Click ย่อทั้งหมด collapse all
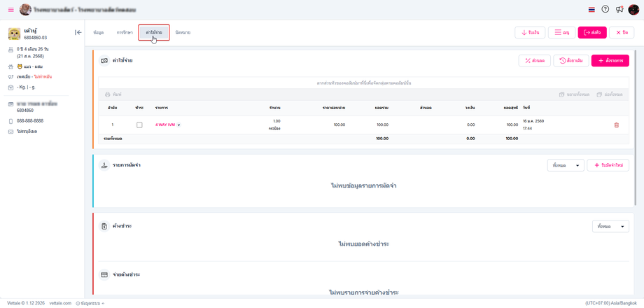Viewport: 644px width, 308px height. 610,94
